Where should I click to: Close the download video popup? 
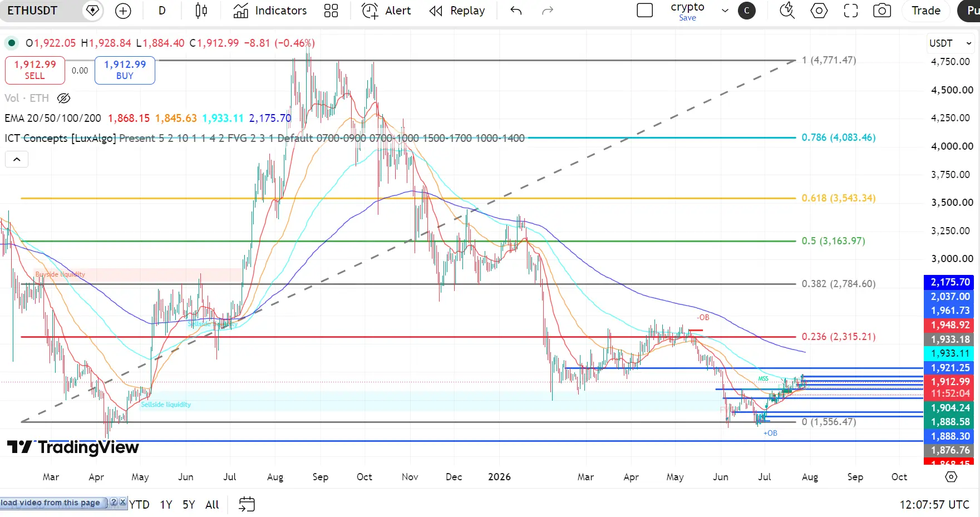click(x=123, y=503)
